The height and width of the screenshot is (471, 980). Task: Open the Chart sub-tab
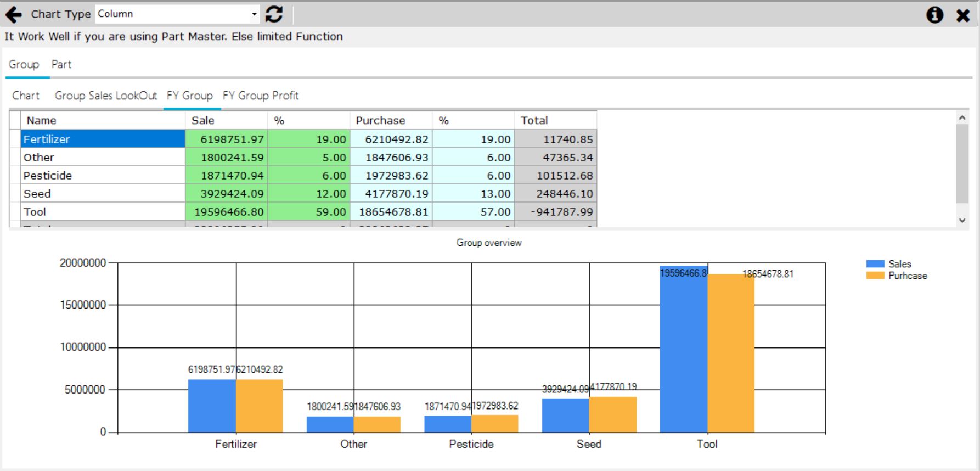coord(26,96)
